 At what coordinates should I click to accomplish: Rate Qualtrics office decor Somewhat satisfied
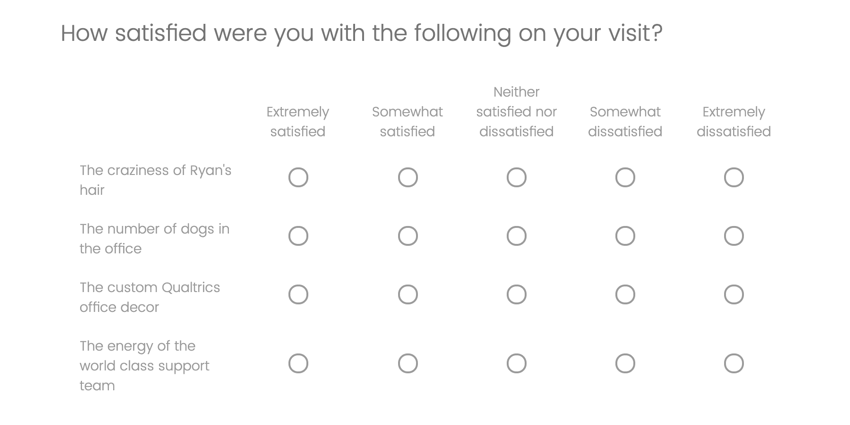click(407, 295)
